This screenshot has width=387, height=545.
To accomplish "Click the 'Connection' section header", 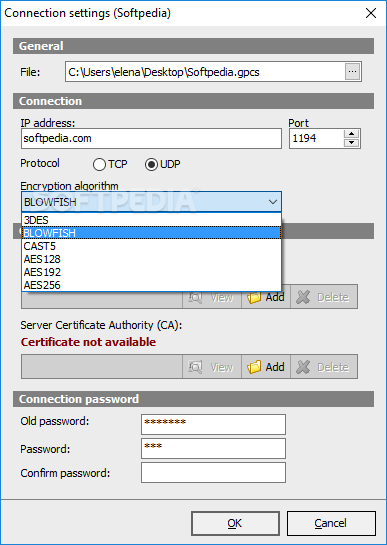I will point(193,101).
